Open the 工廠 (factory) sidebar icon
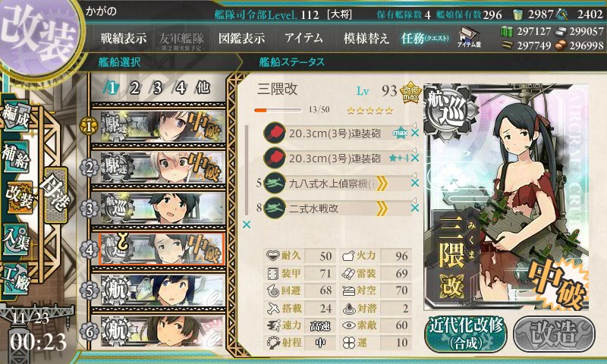 coord(16,279)
